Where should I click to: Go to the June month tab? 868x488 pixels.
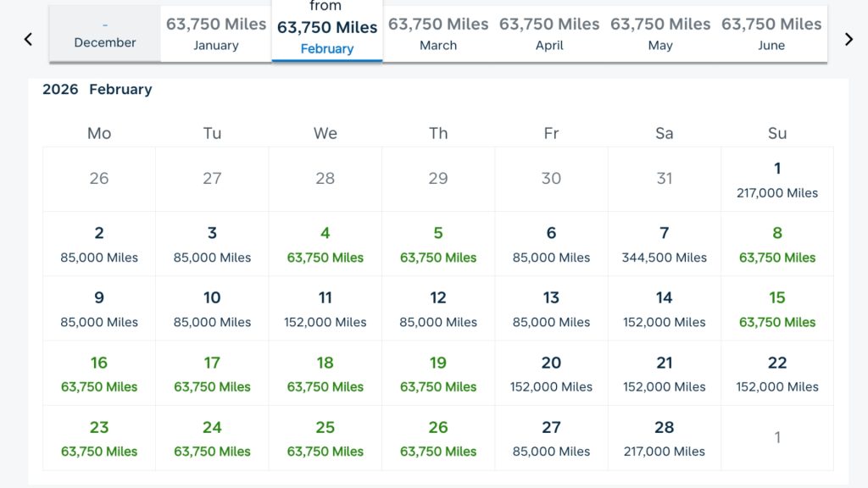click(x=771, y=34)
